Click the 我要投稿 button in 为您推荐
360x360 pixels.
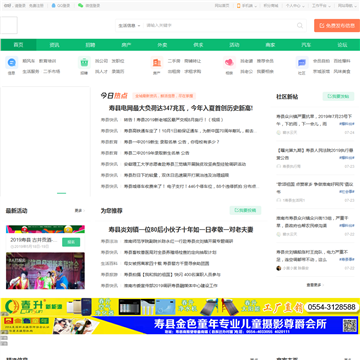[x=245, y=210]
